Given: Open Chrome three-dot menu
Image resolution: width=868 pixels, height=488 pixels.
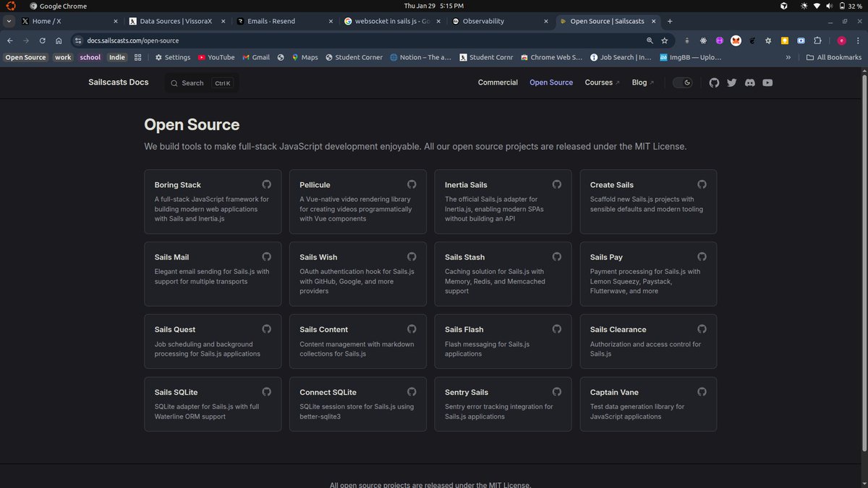Looking at the screenshot, I should click(858, 40).
